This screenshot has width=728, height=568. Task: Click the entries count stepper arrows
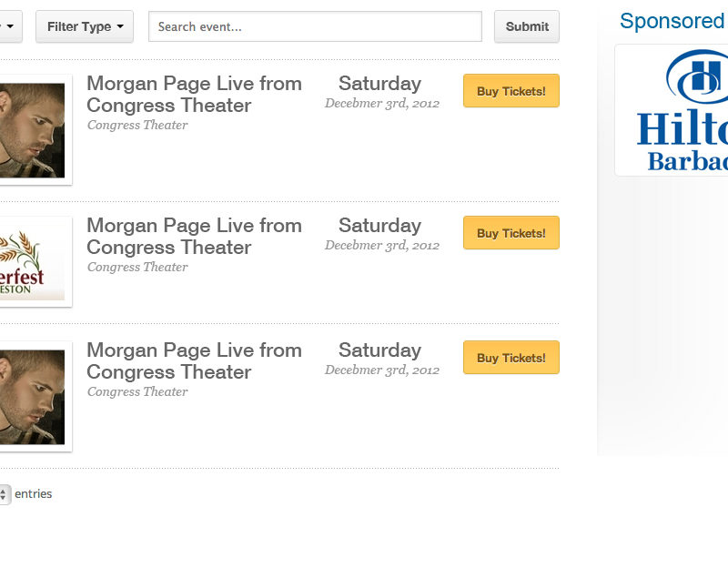[x=4, y=494]
